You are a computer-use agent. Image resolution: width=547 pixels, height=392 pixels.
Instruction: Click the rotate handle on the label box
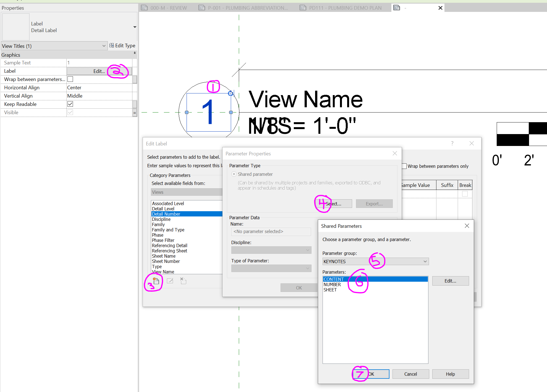tap(230, 93)
